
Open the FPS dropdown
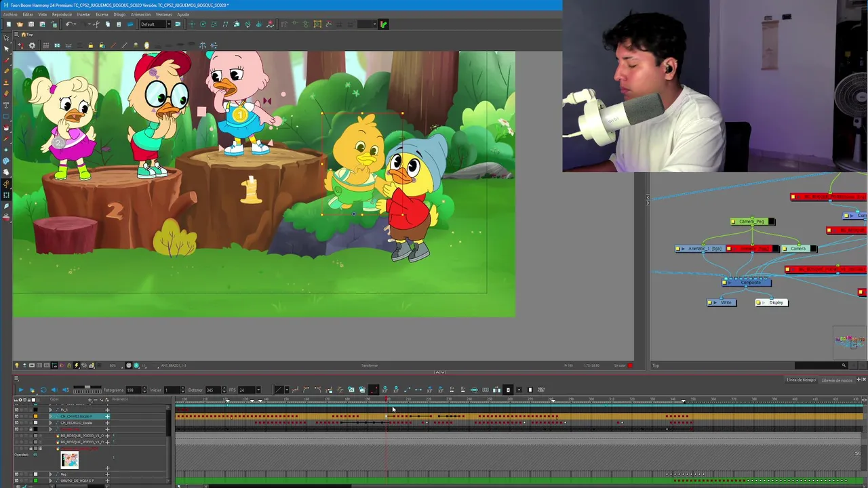258,390
